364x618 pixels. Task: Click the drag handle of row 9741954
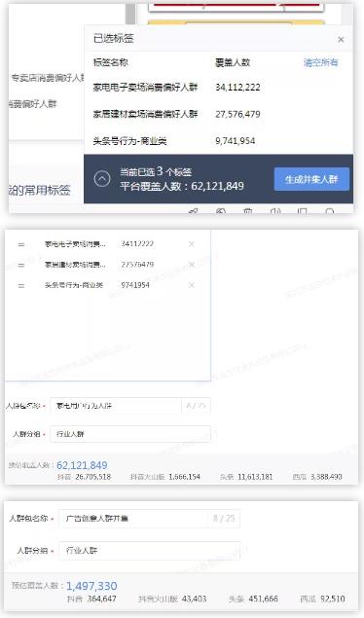pyautogui.click(x=21, y=285)
